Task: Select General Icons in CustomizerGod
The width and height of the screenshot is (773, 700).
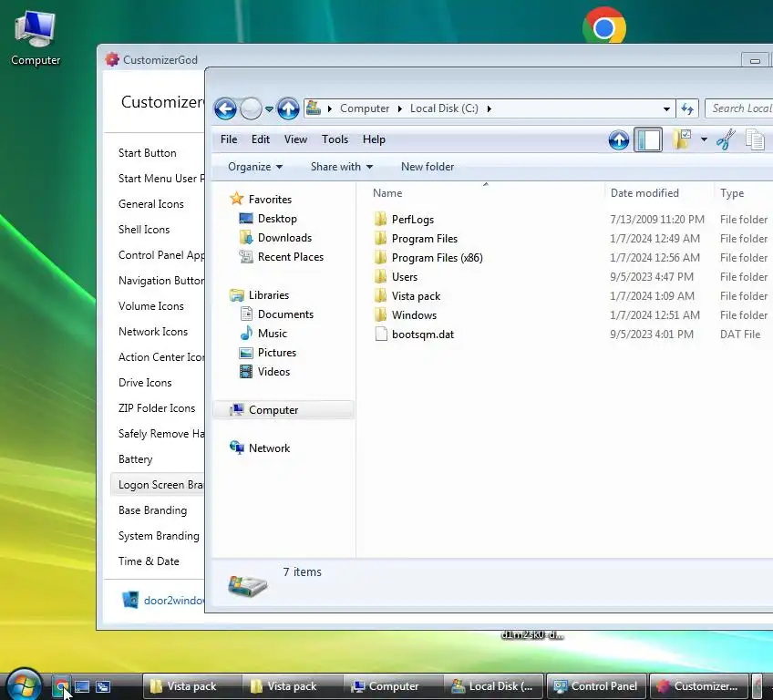Action: point(150,204)
